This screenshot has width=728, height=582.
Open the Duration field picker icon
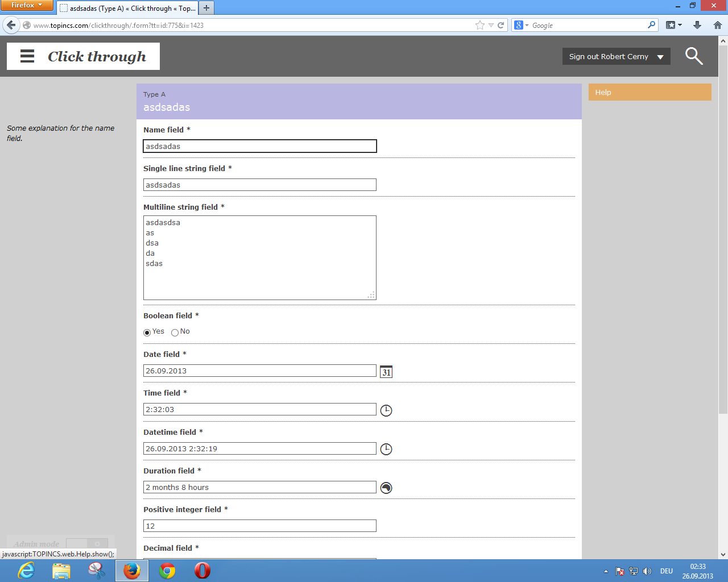pyautogui.click(x=386, y=488)
